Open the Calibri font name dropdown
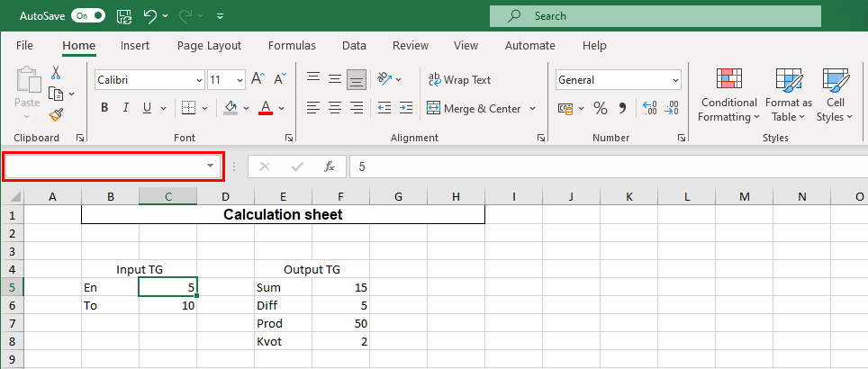 (197, 80)
